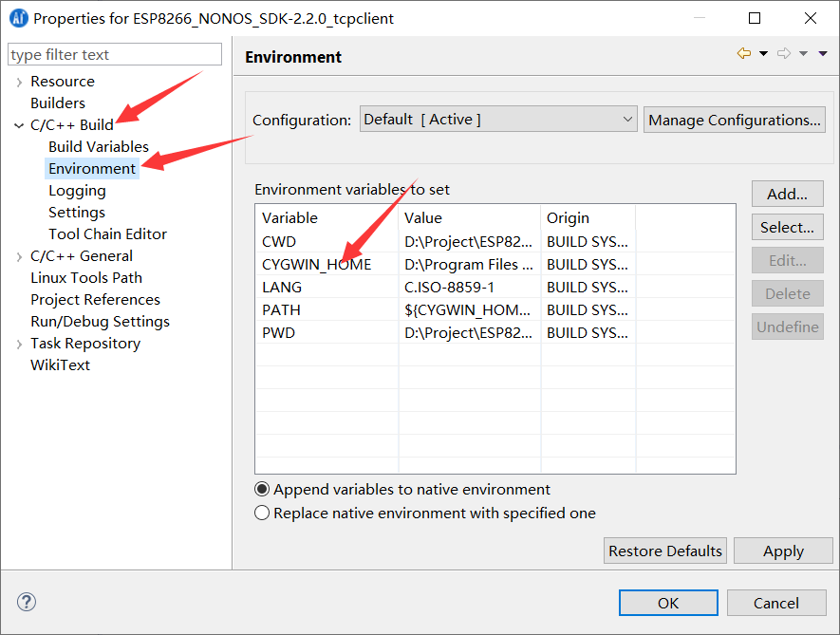The image size is (840, 635).
Task: Click the type filter text field
Action: pos(114,54)
